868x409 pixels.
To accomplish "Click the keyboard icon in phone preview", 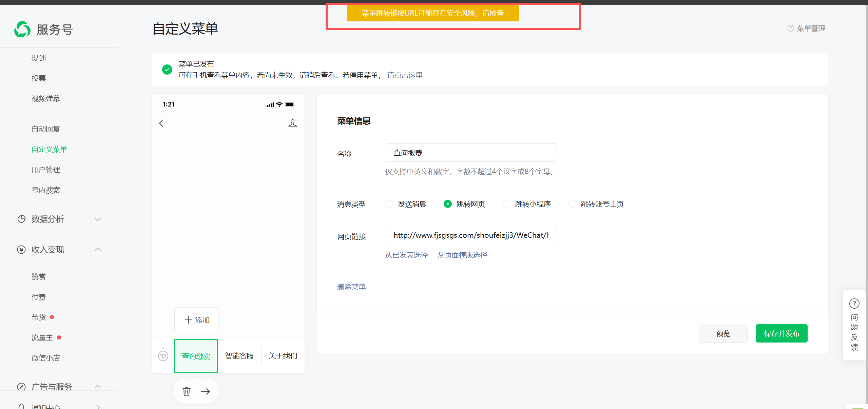I will pos(163,355).
